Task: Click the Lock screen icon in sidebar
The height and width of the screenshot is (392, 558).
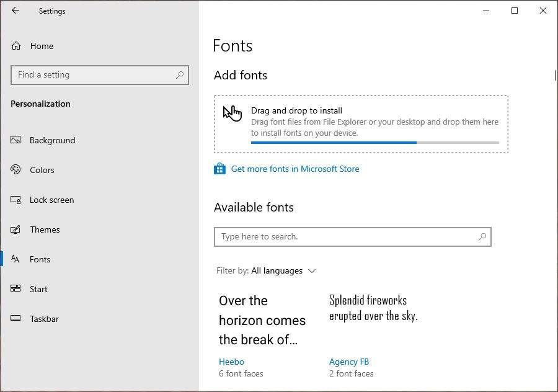Action: click(15, 200)
